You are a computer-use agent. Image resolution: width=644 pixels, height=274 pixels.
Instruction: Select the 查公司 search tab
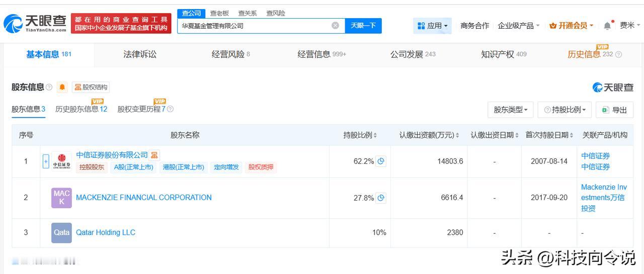pyautogui.click(x=191, y=13)
